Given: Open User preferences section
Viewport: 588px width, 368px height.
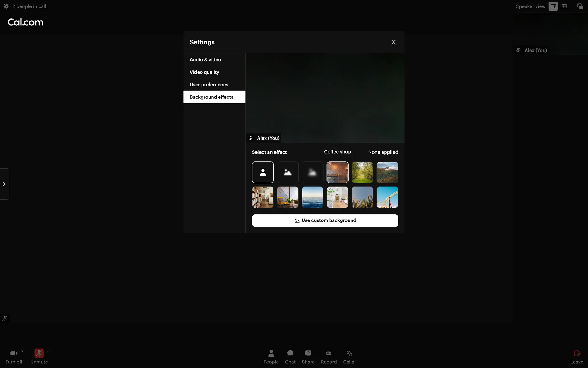Looking at the screenshot, I should click(209, 85).
